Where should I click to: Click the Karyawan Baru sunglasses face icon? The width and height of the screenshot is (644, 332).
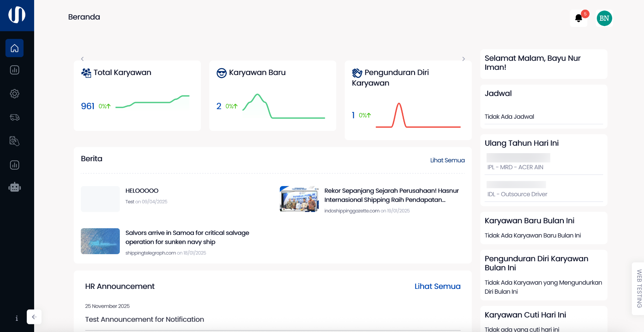(x=222, y=73)
